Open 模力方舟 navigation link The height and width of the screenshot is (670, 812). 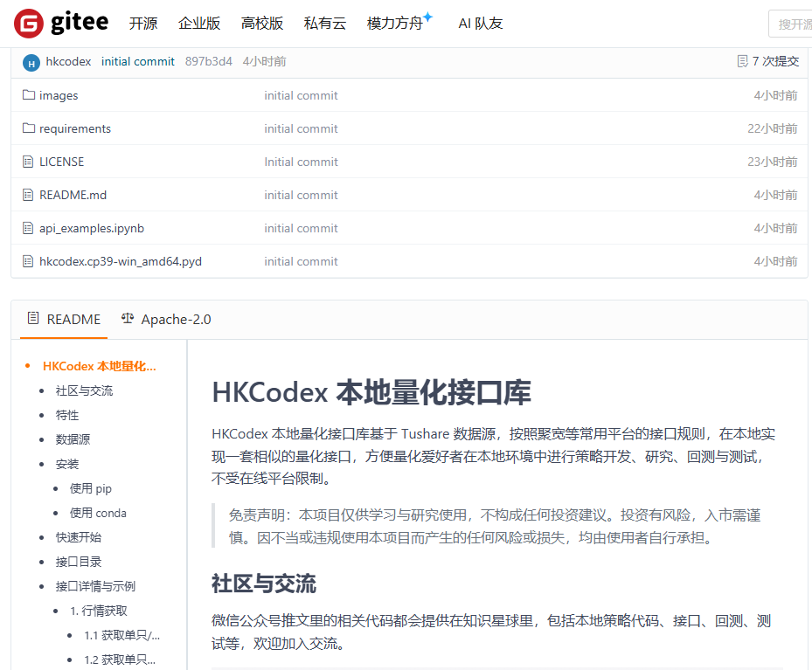[395, 24]
